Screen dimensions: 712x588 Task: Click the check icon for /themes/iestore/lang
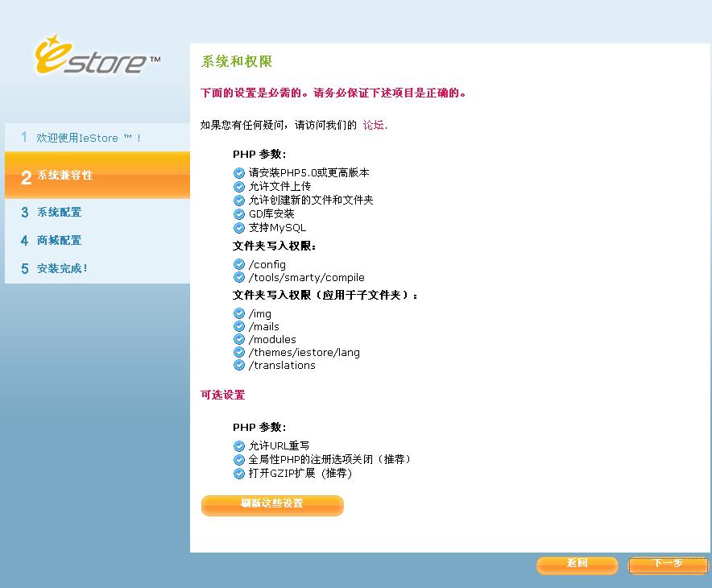(239, 352)
